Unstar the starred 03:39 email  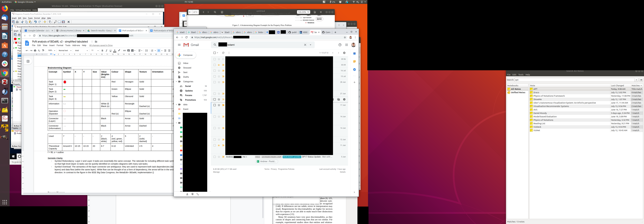pos(219,65)
